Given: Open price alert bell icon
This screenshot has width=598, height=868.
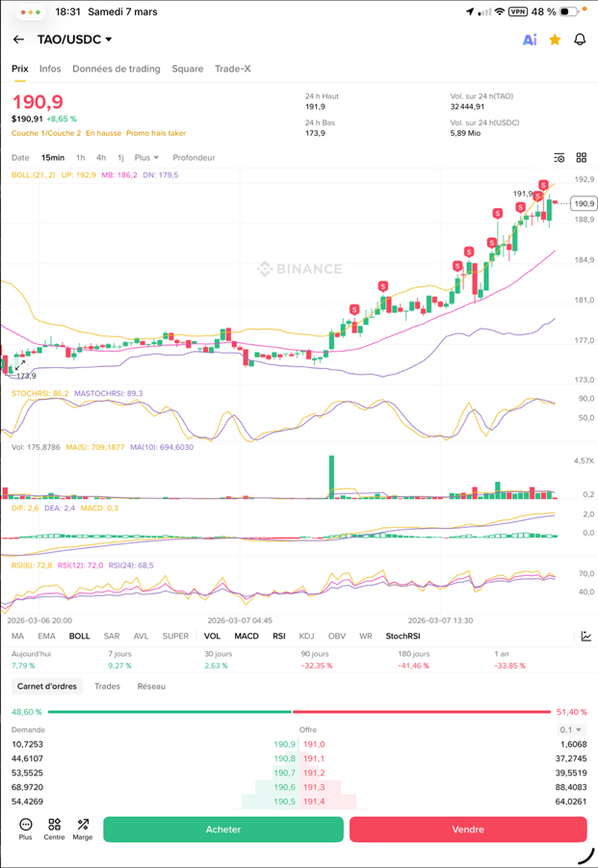Looking at the screenshot, I should pos(580,39).
